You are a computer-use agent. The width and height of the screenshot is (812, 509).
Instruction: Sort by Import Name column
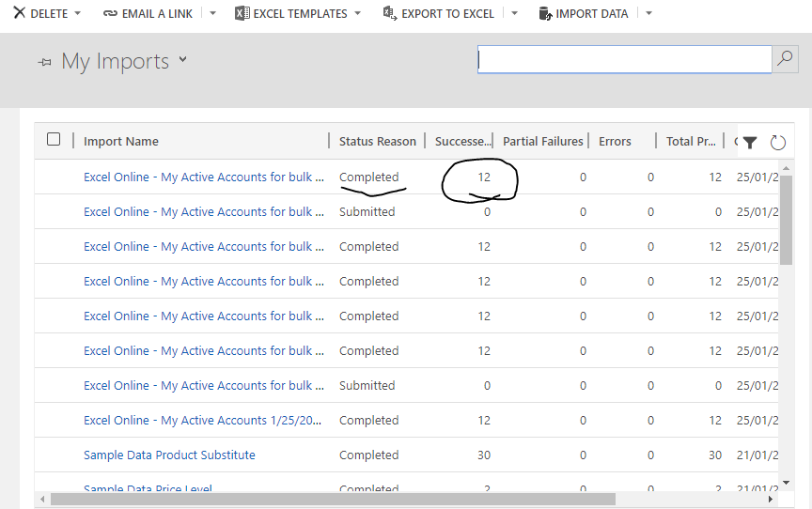tap(120, 141)
